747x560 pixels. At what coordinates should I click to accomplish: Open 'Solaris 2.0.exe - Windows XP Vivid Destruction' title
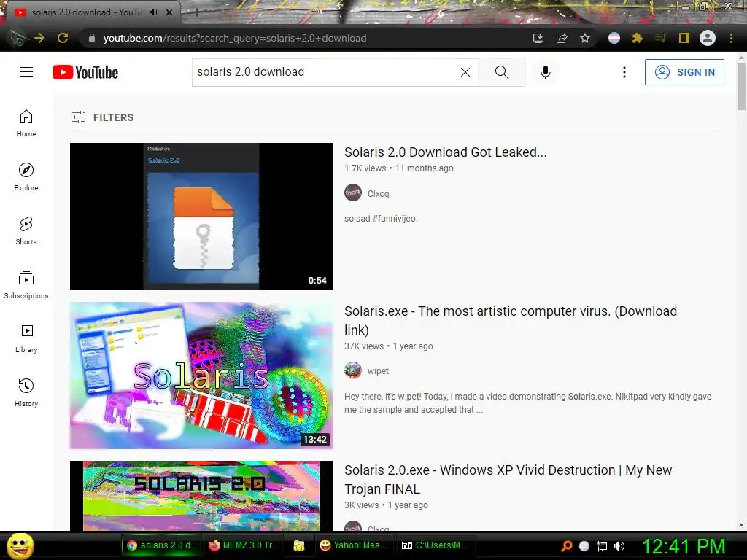(x=508, y=479)
